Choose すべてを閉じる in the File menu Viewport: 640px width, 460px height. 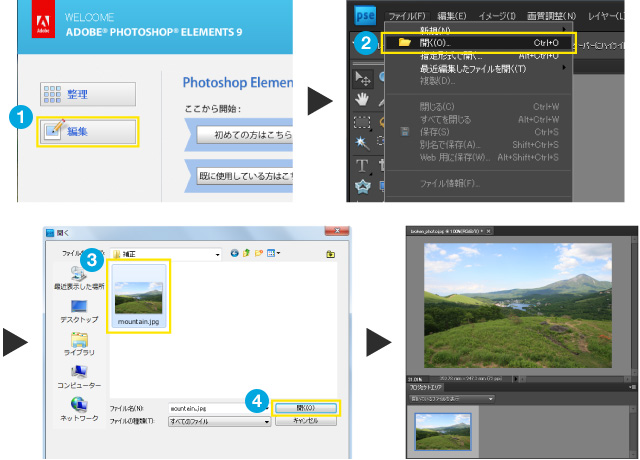(x=478, y=120)
